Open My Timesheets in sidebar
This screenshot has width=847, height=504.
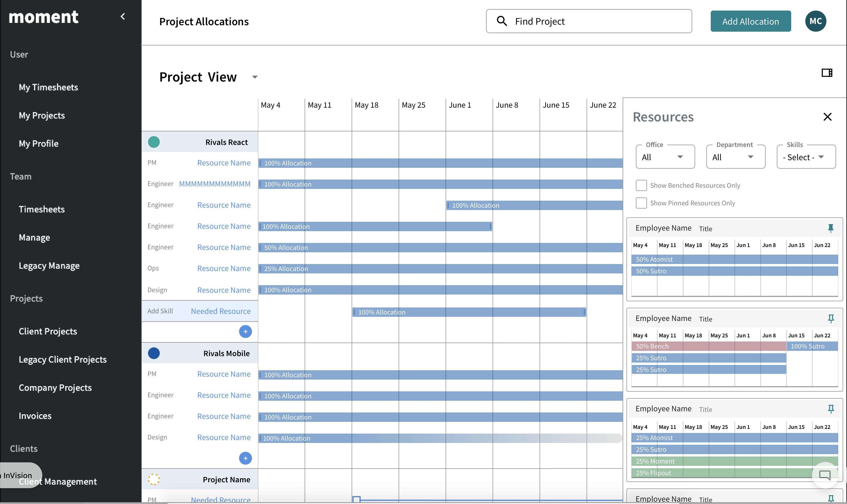(x=48, y=87)
